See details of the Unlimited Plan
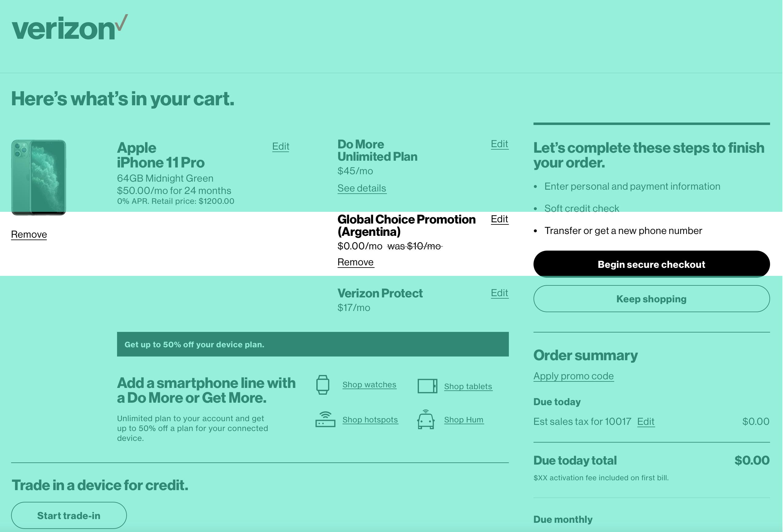This screenshot has width=783, height=532. [x=362, y=188]
